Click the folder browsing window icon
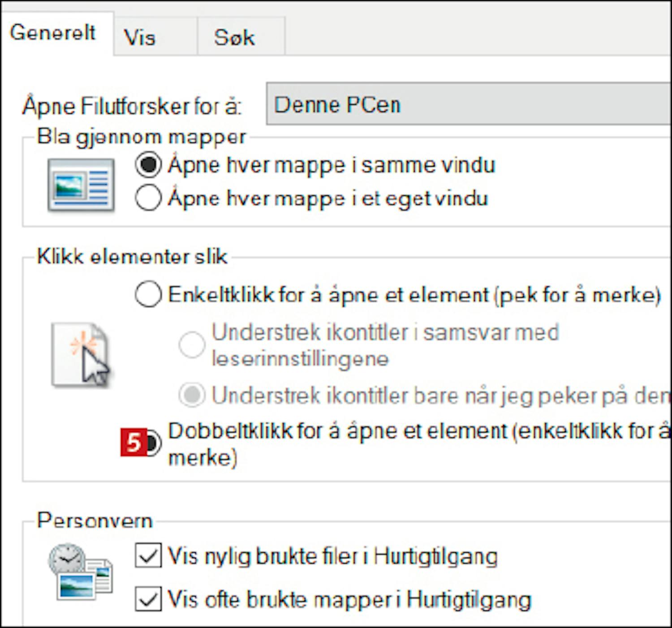This screenshot has width=672, height=628. click(x=81, y=185)
